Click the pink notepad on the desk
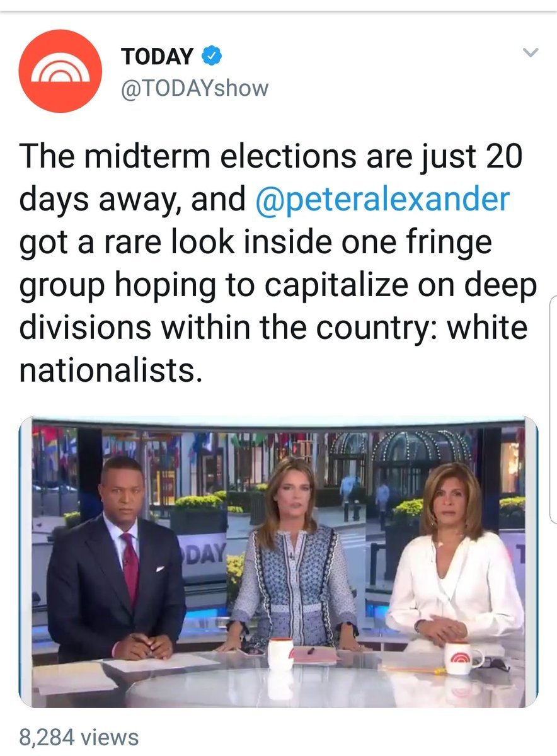The image size is (557, 756). (x=315, y=655)
